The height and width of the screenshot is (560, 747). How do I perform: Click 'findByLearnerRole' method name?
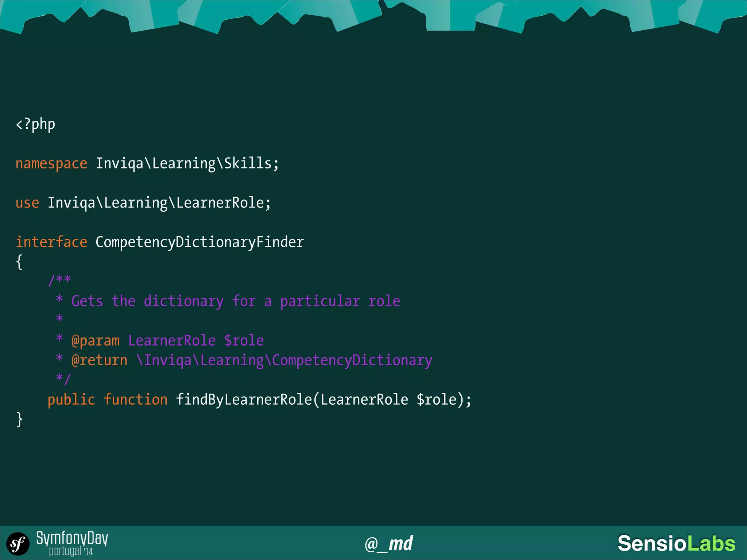244,400
